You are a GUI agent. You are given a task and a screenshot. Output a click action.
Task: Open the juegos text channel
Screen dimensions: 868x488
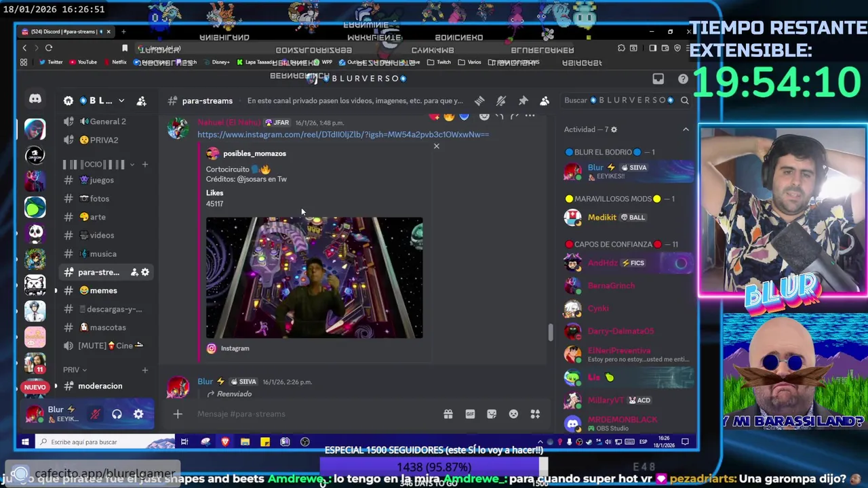[x=103, y=180]
